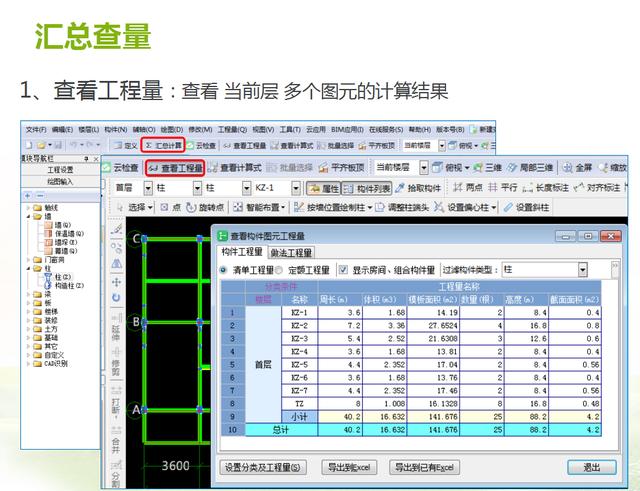Switch to 做法工程量 tab
Image resolution: width=640 pixels, height=491 pixels.
(291, 253)
